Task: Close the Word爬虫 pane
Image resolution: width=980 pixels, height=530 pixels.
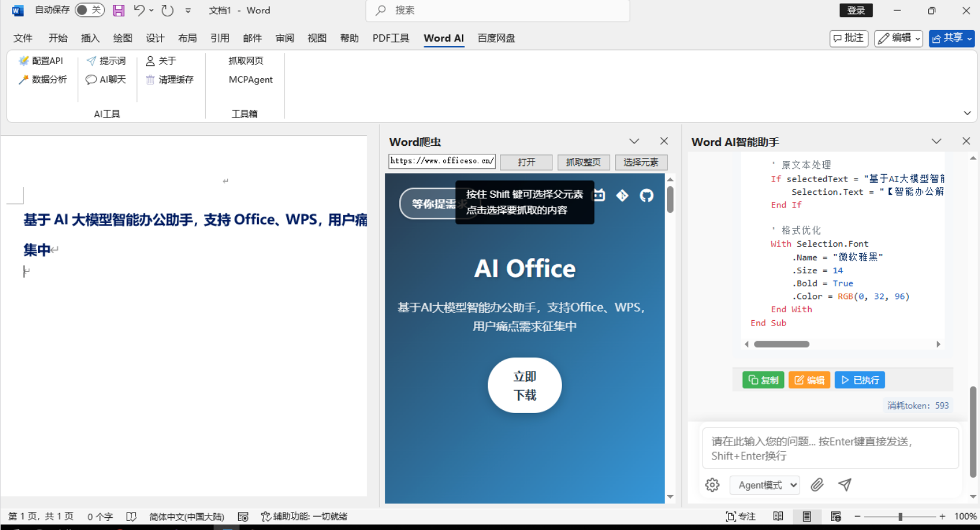Action: (x=664, y=141)
